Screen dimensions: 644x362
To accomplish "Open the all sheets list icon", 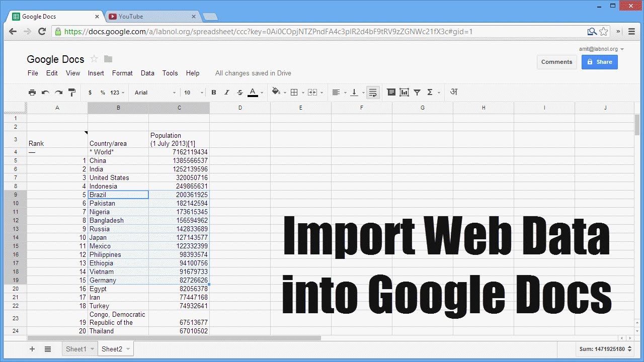I will coord(48,349).
